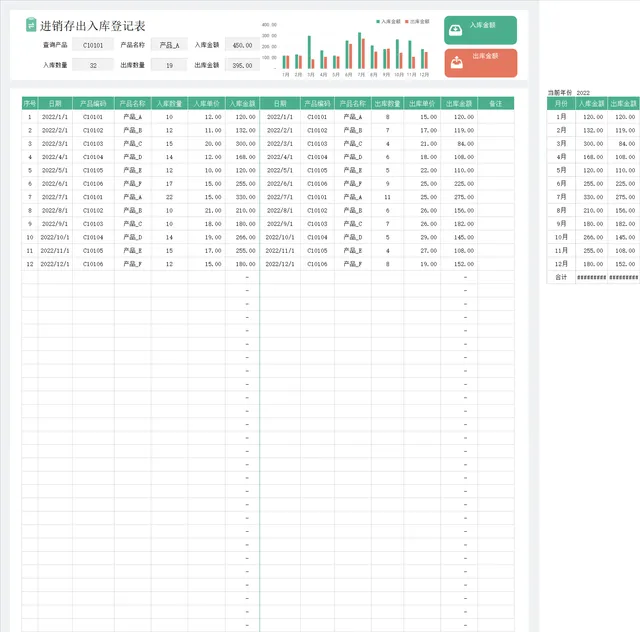Click the 查询产品 label
The image size is (640, 632).
(x=55, y=45)
